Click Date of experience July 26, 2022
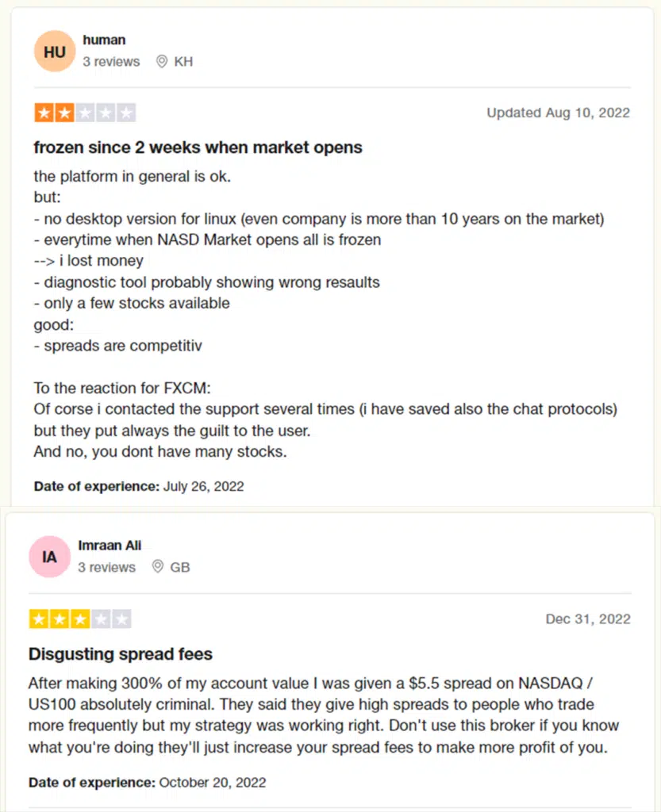This screenshot has height=812, width=661. click(x=139, y=486)
